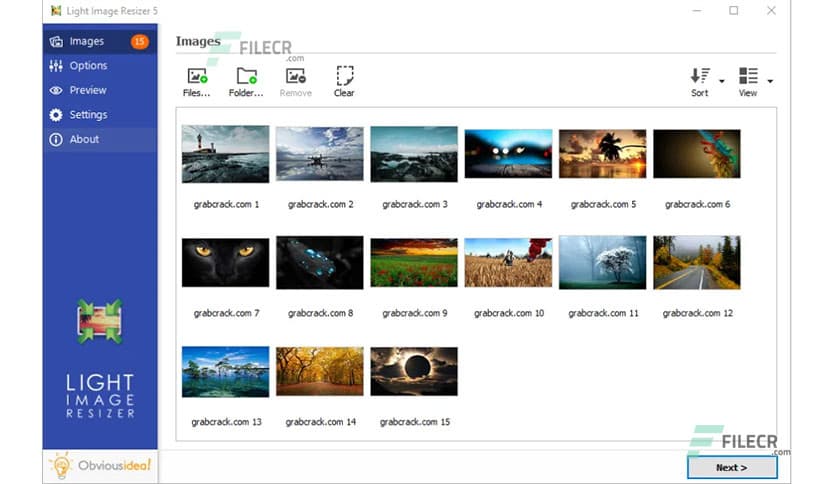The height and width of the screenshot is (484, 836).
Task: Select dark water drops thumbnail grabcrack.com 8
Action: [320, 263]
